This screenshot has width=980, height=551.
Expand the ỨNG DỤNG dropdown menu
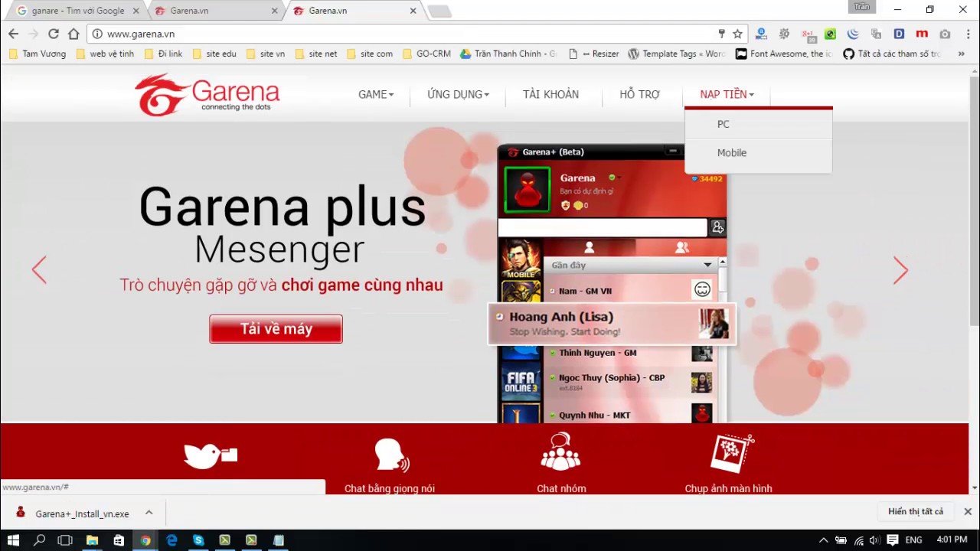[x=458, y=94]
